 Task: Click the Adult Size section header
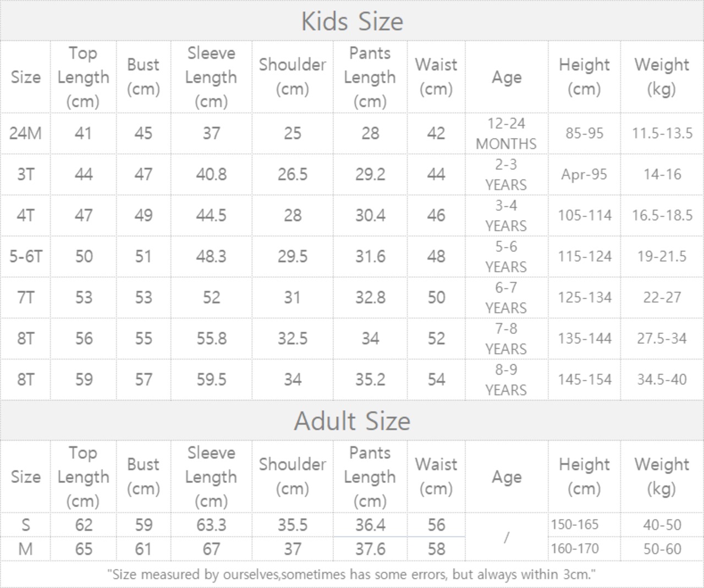pos(352,421)
